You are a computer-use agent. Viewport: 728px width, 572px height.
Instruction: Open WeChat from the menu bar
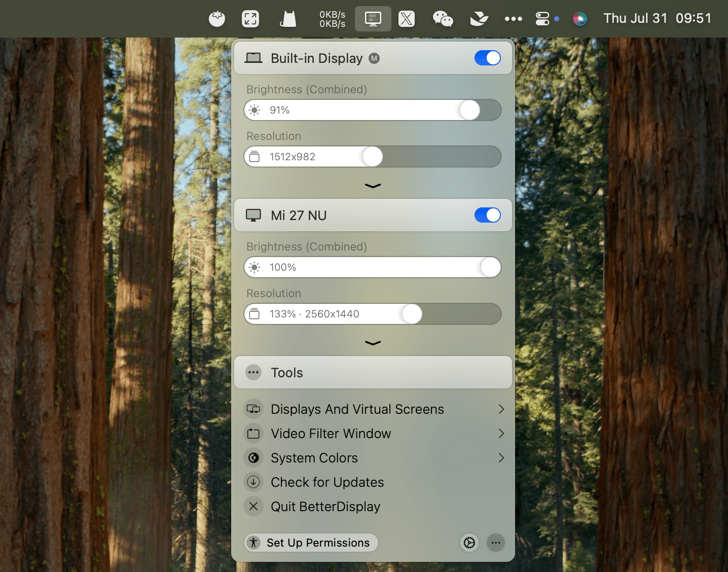(443, 19)
